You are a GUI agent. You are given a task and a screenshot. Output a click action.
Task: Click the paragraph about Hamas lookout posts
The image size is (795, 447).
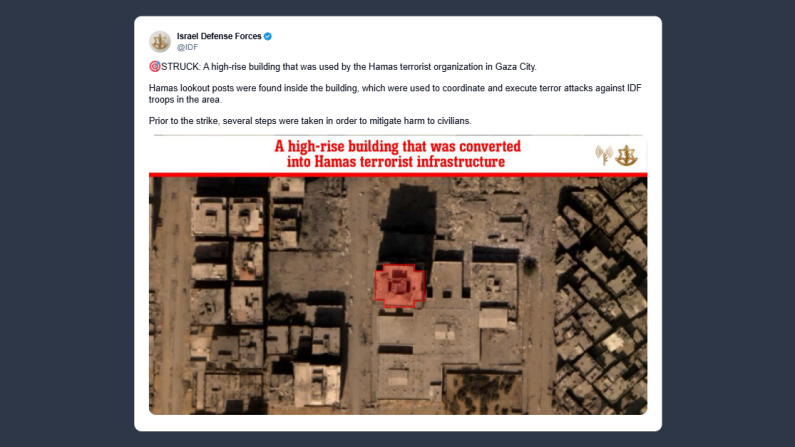click(395, 94)
